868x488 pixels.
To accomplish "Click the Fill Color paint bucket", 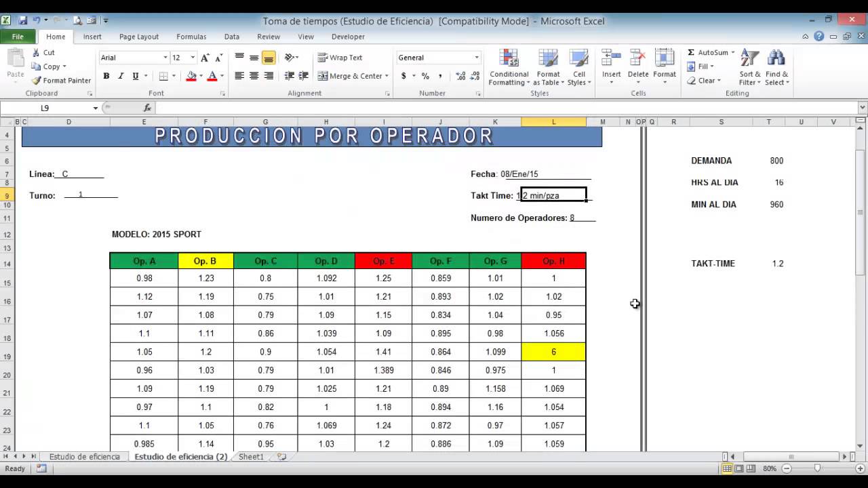I will tap(191, 76).
